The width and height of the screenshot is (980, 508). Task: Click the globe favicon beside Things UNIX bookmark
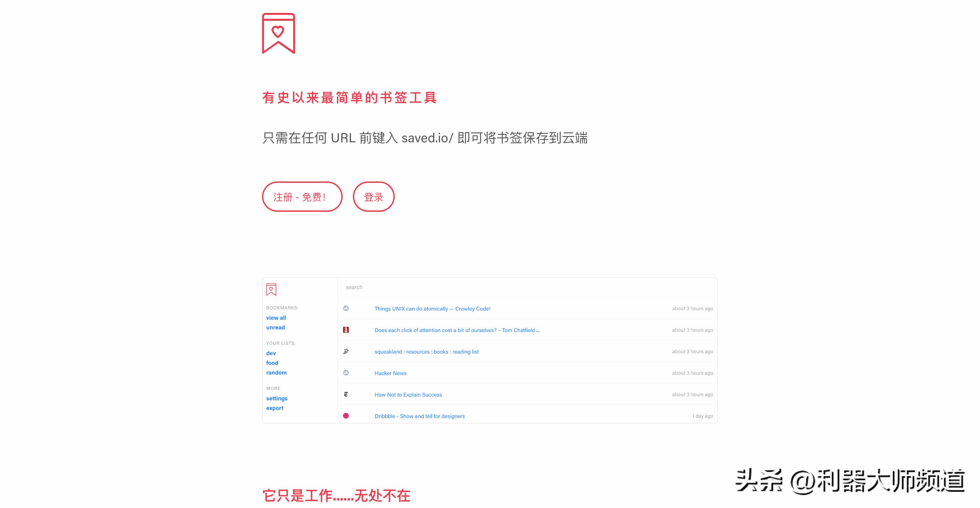pos(346,308)
